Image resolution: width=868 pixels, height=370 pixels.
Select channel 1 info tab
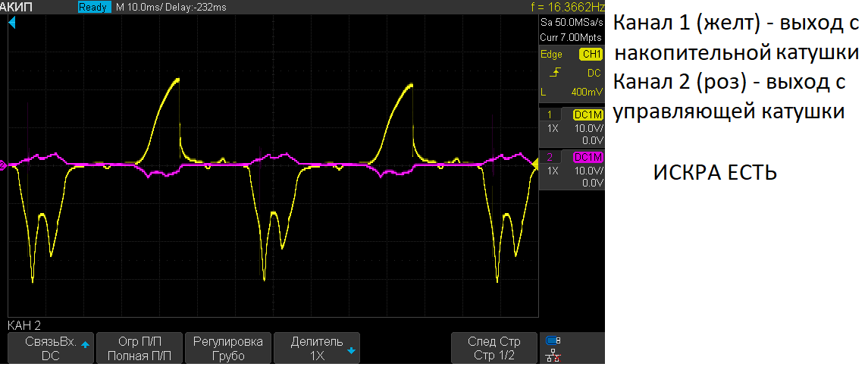[x=551, y=114]
